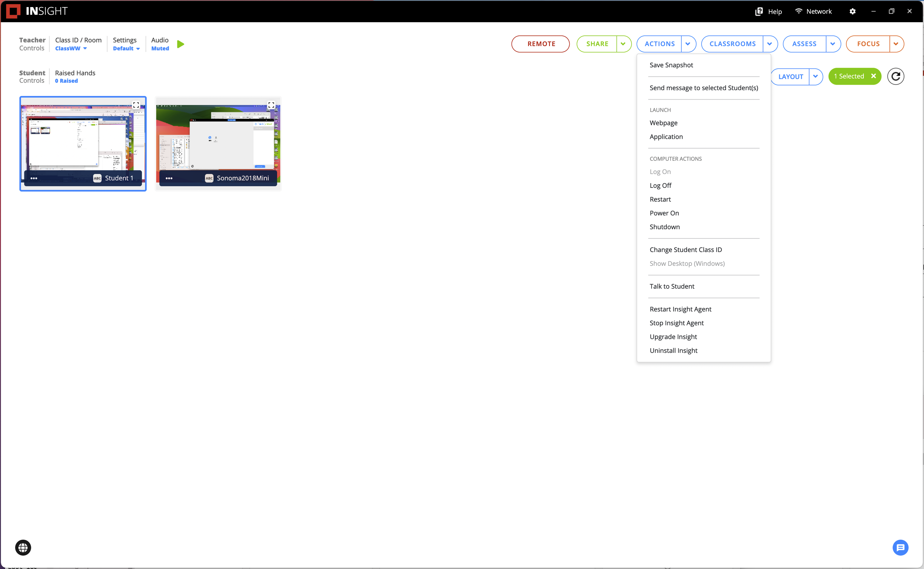Click the ABC icon on Student 1
Viewport: 924px width, 569px height.
click(97, 178)
